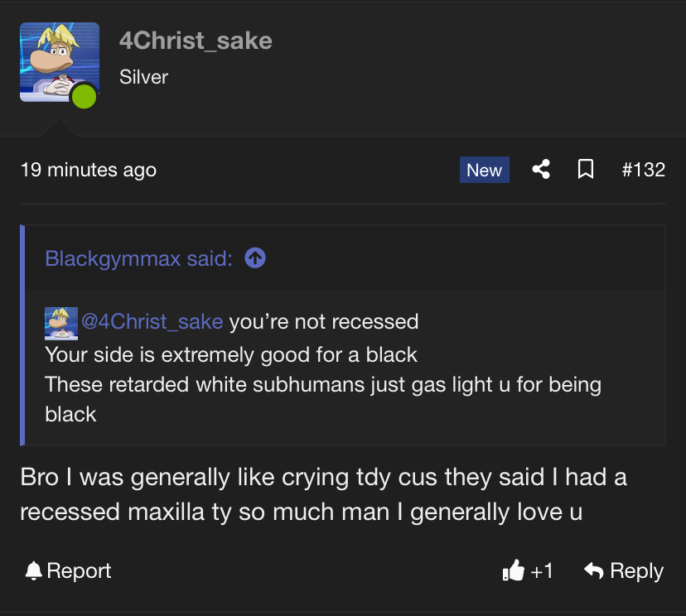The height and width of the screenshot is (616, 686).
Task: Click the New badge on the post
Action: pyautogui.click(x=484, y=170)
